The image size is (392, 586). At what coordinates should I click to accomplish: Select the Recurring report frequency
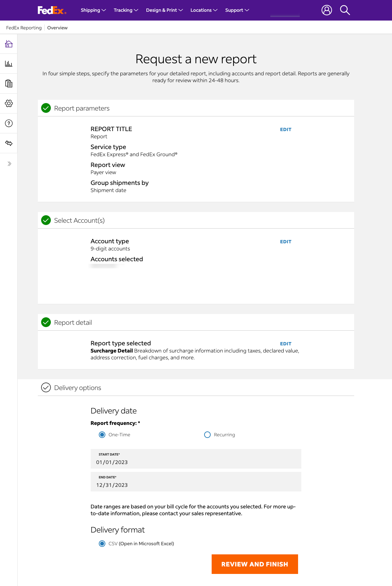coord(207,435)
